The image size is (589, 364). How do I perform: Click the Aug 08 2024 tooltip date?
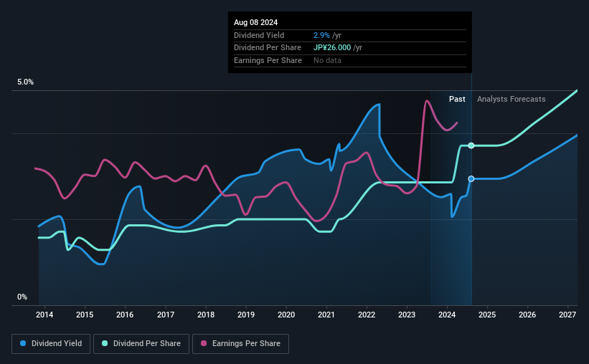256,22
